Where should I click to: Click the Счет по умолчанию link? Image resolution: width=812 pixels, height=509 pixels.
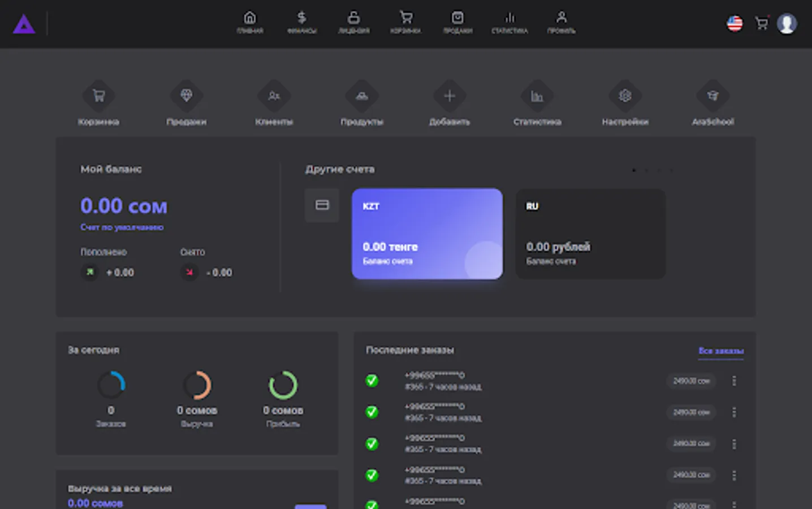click(x=122, y=227)
